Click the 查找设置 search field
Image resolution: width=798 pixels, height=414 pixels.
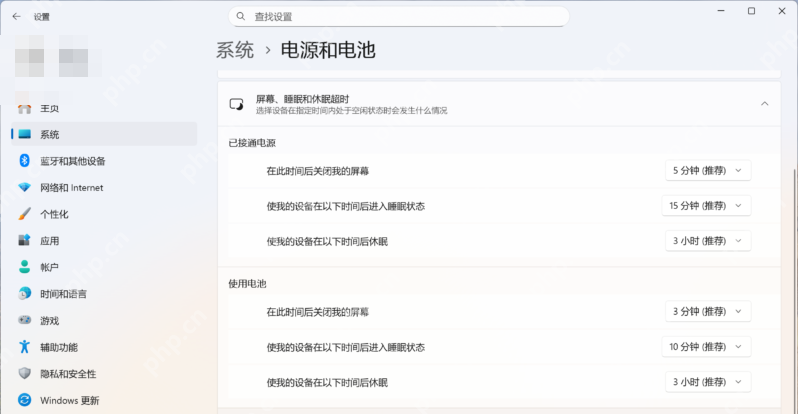[x=398, y=16]
